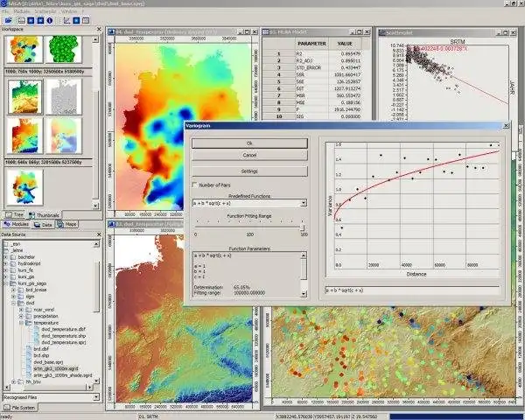Image resolution: width=525 pixels, height=420 pixels.
Task: Click the map icon in the upper temperature map title bar
Action: coord(111,32)
